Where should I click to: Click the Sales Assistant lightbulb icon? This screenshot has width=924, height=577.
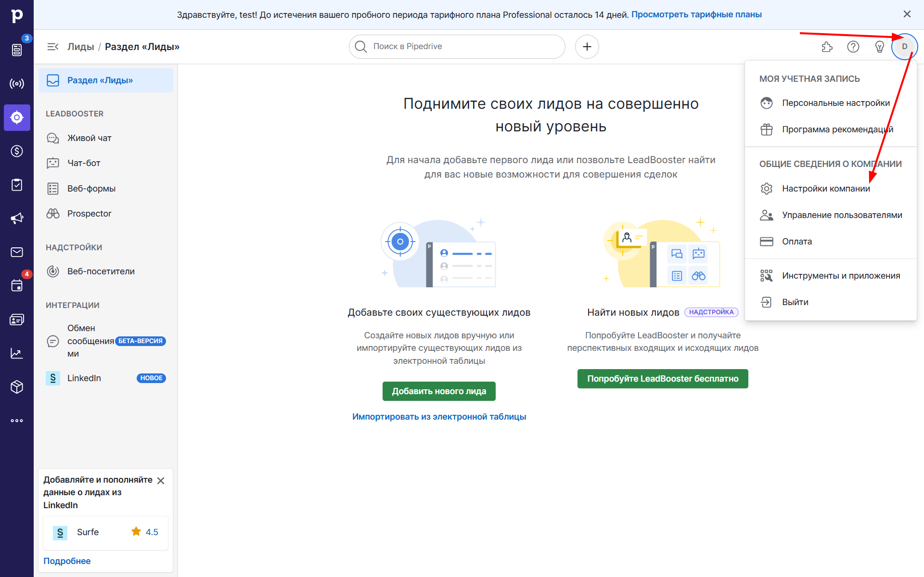(x=879, y=47)
